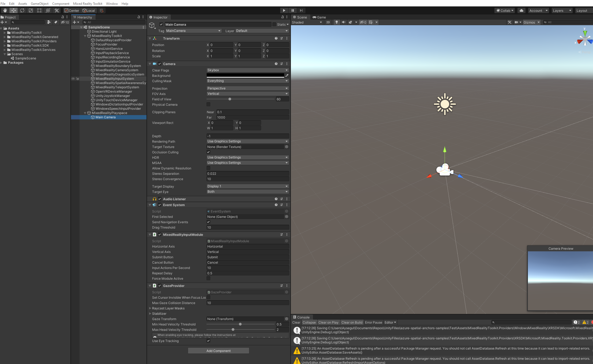Lock the Inspector panel
Image resolution: width=593 pixels, height=364 pixels.
282,17
